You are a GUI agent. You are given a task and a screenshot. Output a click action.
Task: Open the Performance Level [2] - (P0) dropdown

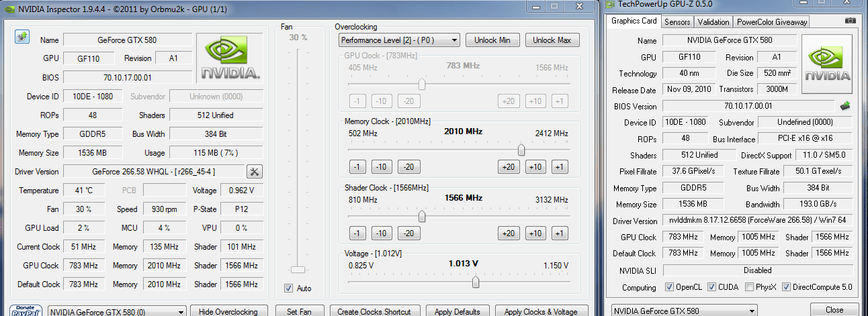click(x=399, y=40)
